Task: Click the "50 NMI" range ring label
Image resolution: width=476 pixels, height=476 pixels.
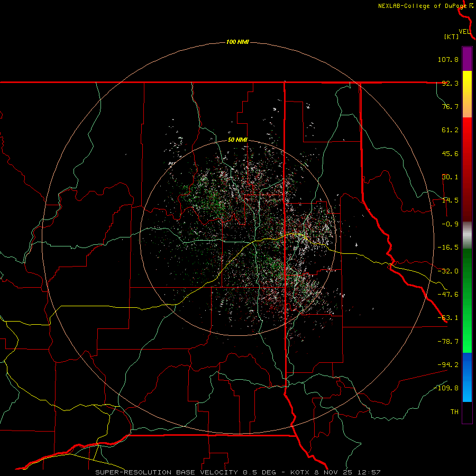Action: [x=237, y=140]
